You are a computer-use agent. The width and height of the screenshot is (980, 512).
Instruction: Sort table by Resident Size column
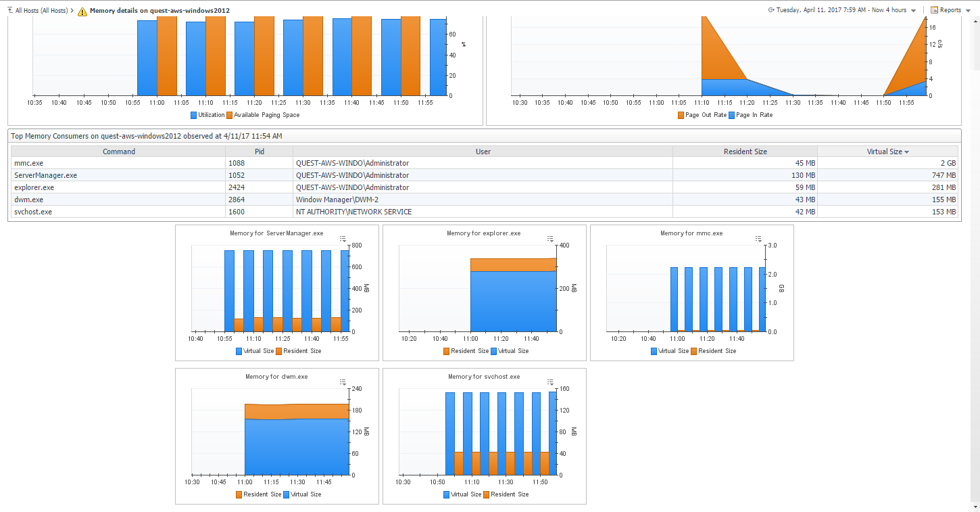click(x=745, y=152)
